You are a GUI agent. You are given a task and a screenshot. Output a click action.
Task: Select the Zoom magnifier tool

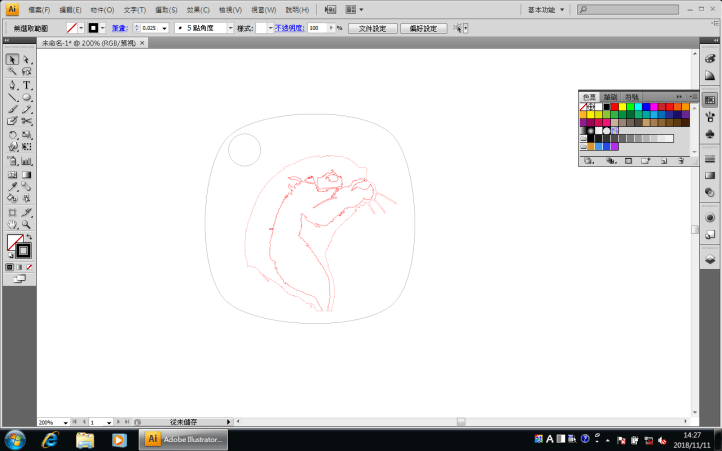[x=27, y=224]
